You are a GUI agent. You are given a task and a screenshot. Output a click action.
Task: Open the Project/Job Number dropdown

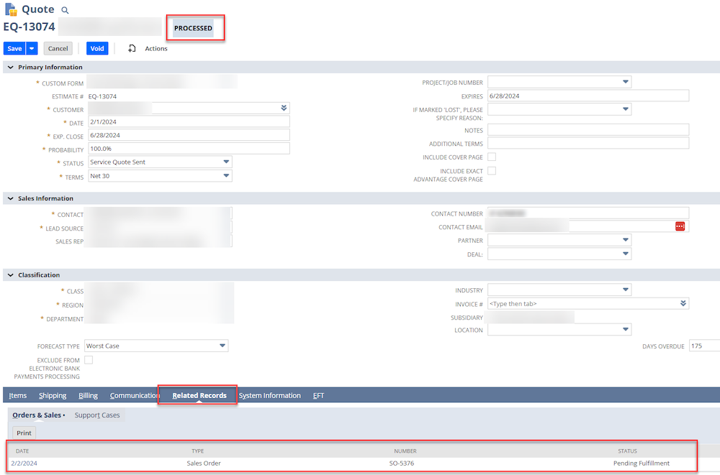(559, 82)
